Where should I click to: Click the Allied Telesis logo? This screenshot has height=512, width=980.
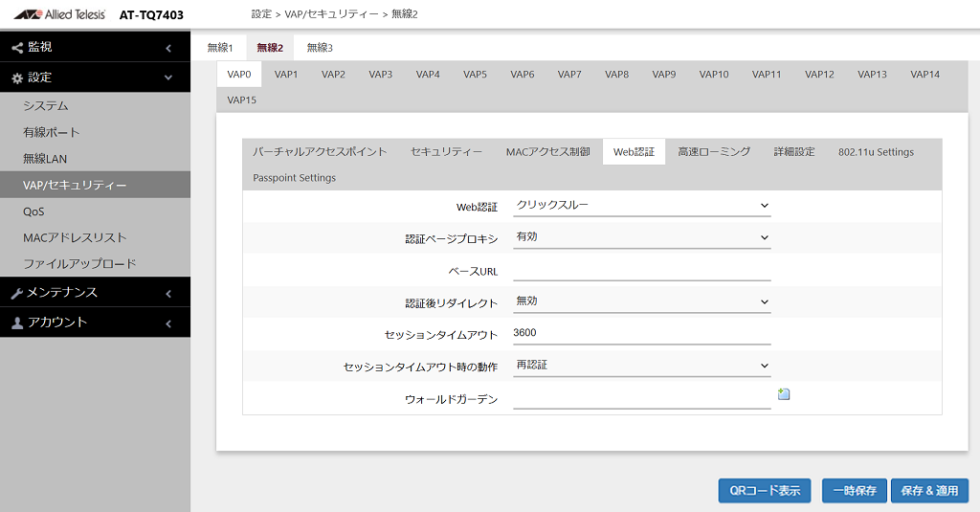(60, 13)
